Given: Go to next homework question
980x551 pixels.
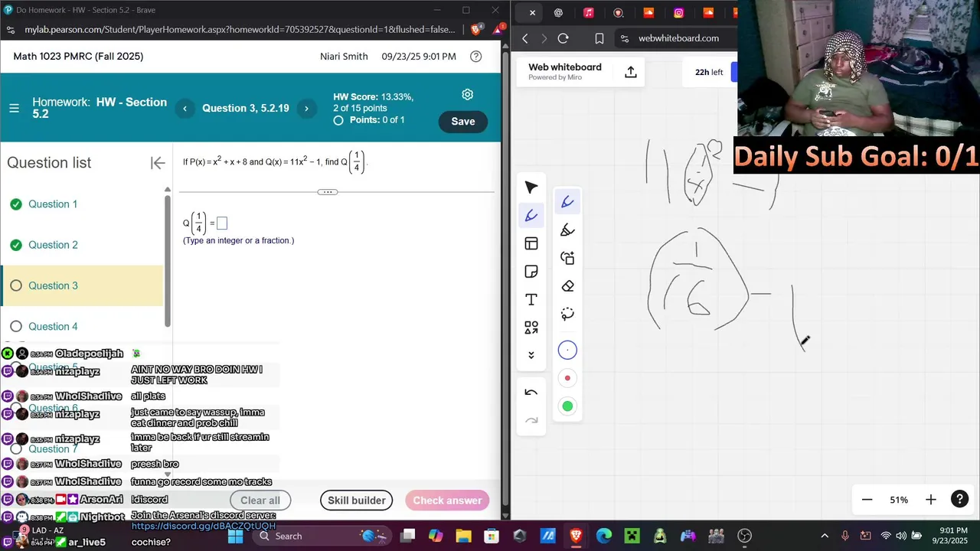Looking at the screenshot, I should [306, 109].
